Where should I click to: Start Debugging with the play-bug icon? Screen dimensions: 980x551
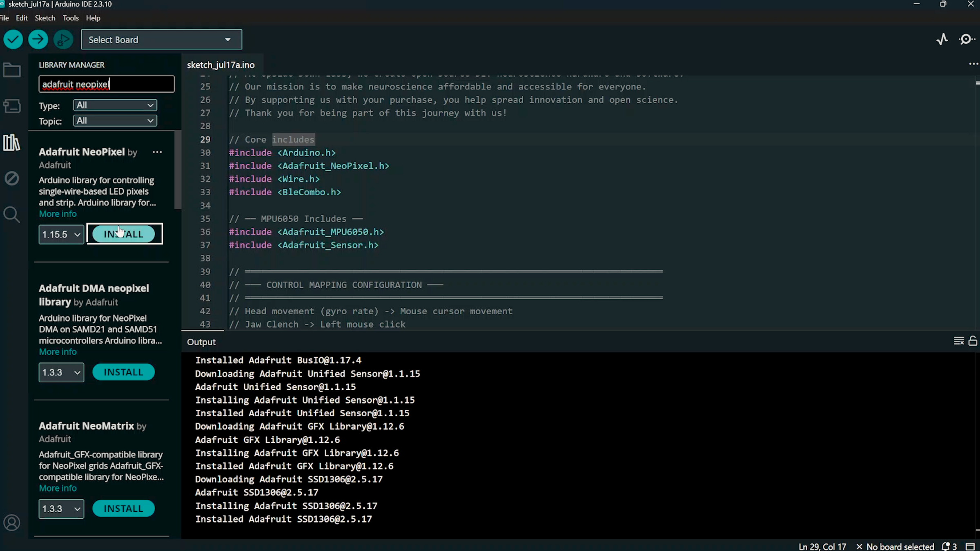coord(63,40)
